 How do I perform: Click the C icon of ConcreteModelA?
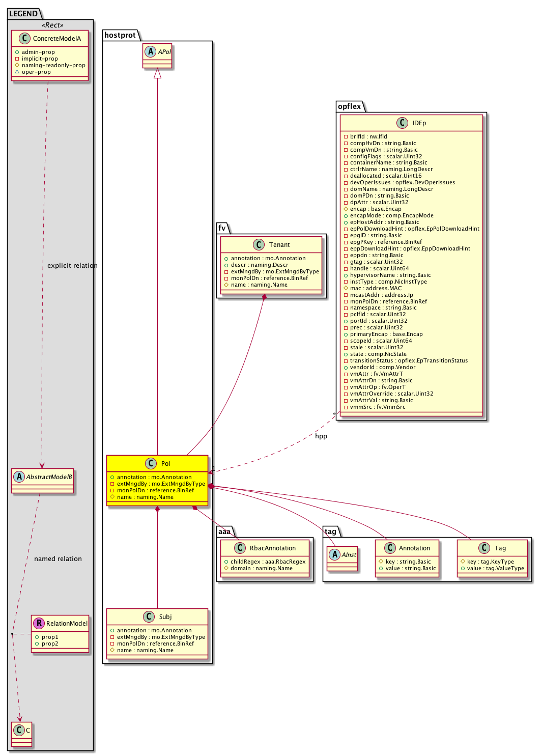[x=24, y=38]
